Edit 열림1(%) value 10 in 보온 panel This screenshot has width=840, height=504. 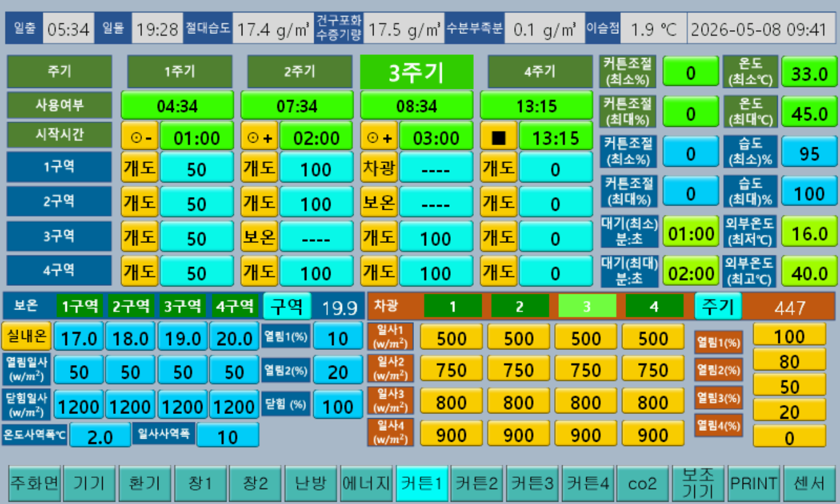point(338,337)
